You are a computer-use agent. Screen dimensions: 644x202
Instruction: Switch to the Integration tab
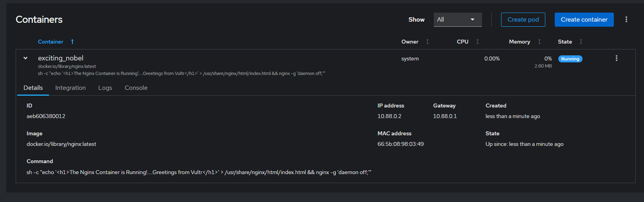tap(70, 88)
